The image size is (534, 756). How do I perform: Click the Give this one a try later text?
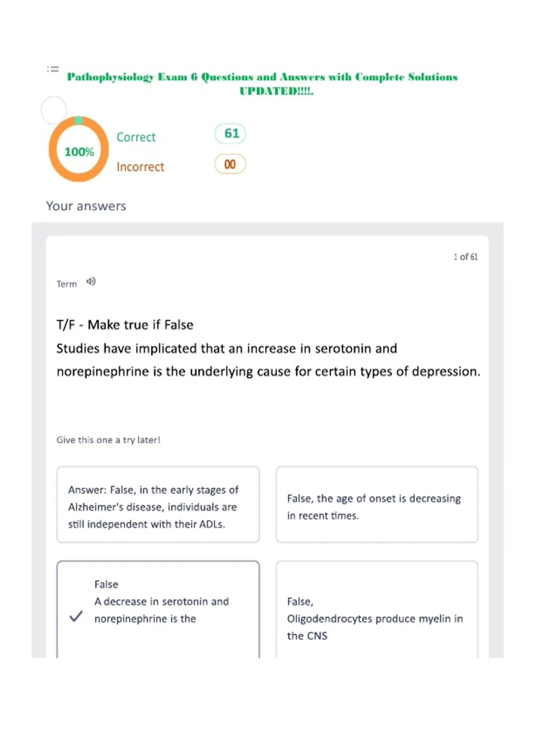pyautogui.click(x=109, y=440)
